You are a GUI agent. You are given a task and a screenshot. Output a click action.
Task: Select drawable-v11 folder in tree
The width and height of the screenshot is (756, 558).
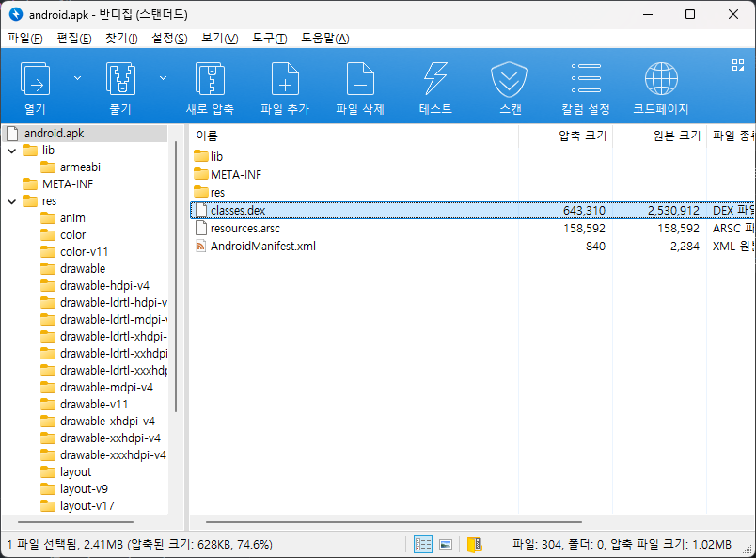94,405
